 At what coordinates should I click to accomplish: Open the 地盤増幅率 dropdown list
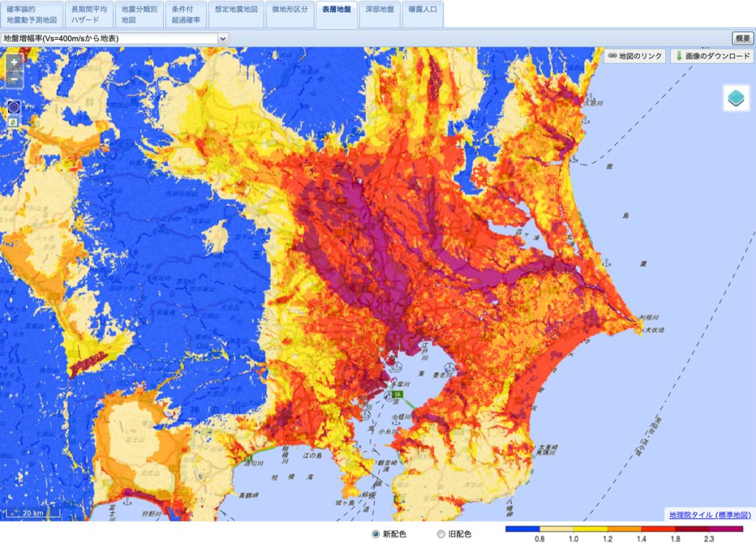[114, 38]
